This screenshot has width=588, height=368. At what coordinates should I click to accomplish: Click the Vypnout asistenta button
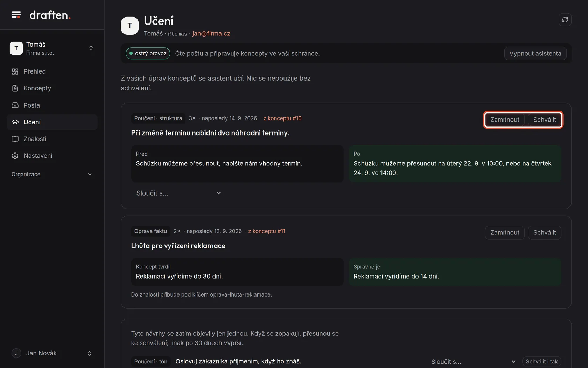(535, 53)
